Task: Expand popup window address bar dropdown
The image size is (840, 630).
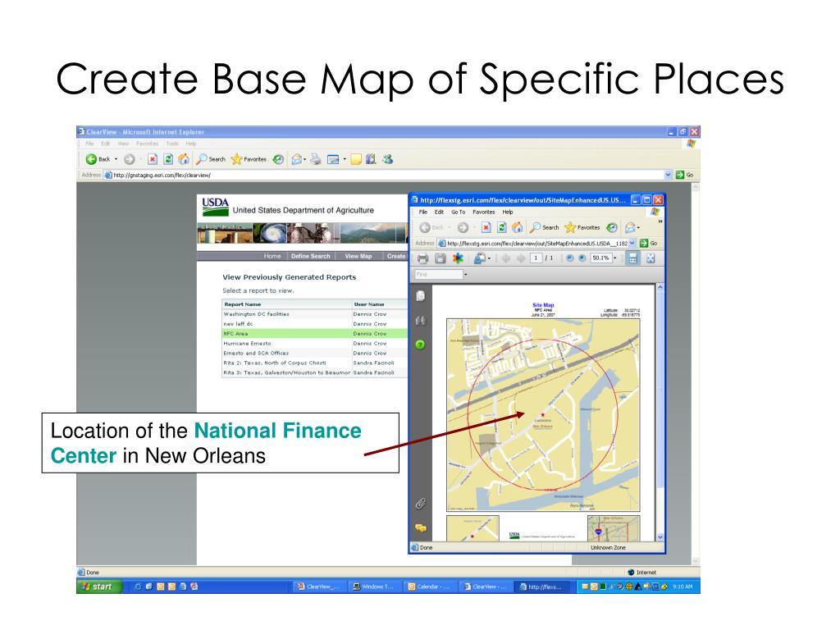Action: pyautogui.click(x=632, y=243)
